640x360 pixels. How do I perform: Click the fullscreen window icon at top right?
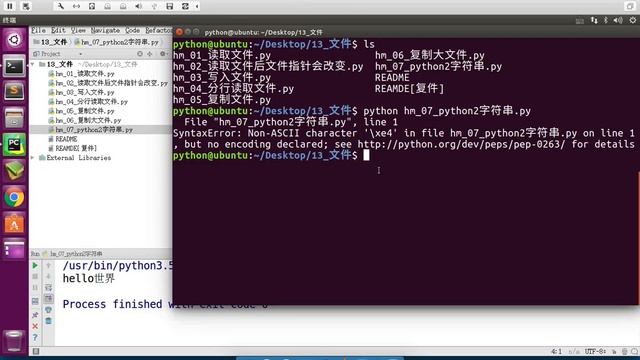pos(630,6)
